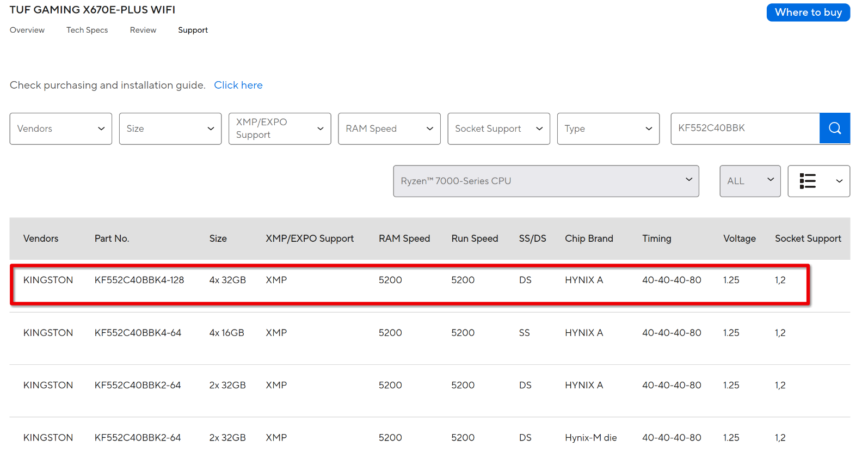Click the Part No. column header
Viewport: 868px width, 464px height.
[112, 239]
